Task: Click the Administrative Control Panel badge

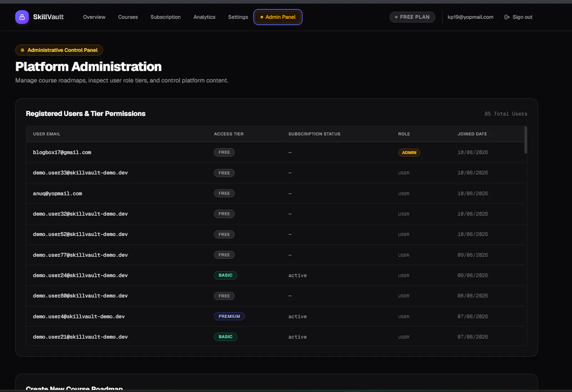Action: pos(59,50)
